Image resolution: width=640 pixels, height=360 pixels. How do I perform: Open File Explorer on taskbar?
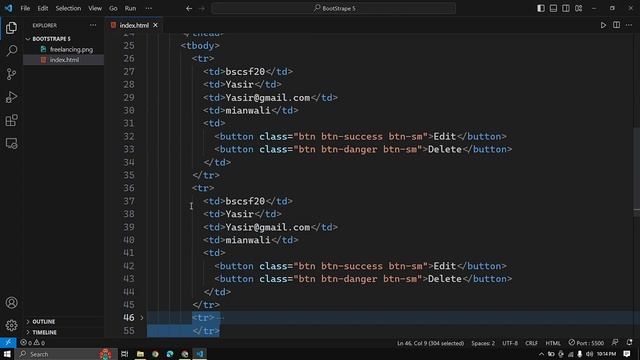pos(140,354)
